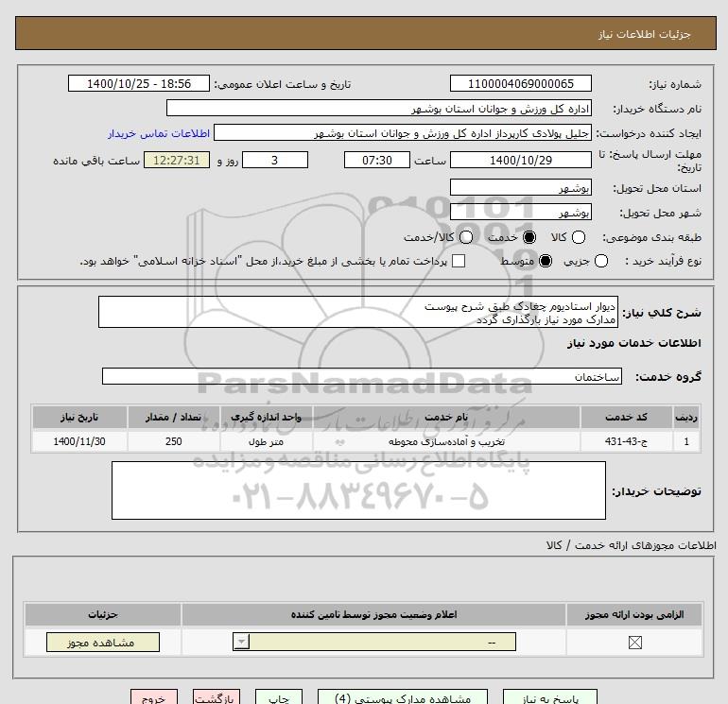
Task: Toggle mandatory permit checkbox in permits table
Action: pyautogui.click(x=634, y=643)
